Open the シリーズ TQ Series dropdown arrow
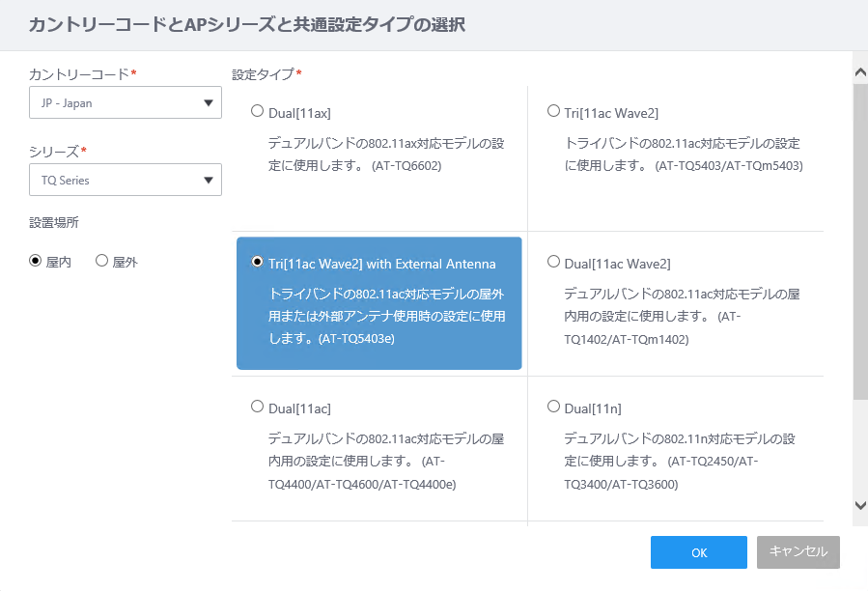Screen dimensions: 868x591 pos(209,180)
